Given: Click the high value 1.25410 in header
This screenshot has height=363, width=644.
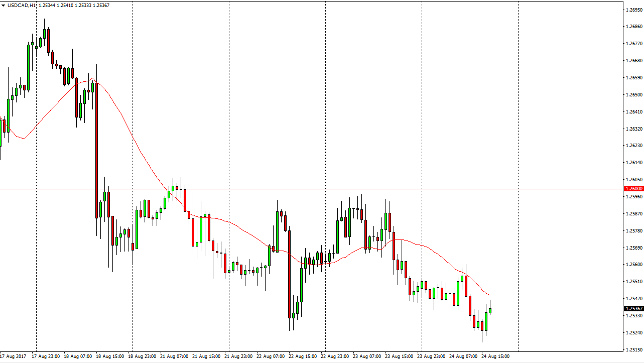Looking at the screenshot, I should tap(66, 5).
